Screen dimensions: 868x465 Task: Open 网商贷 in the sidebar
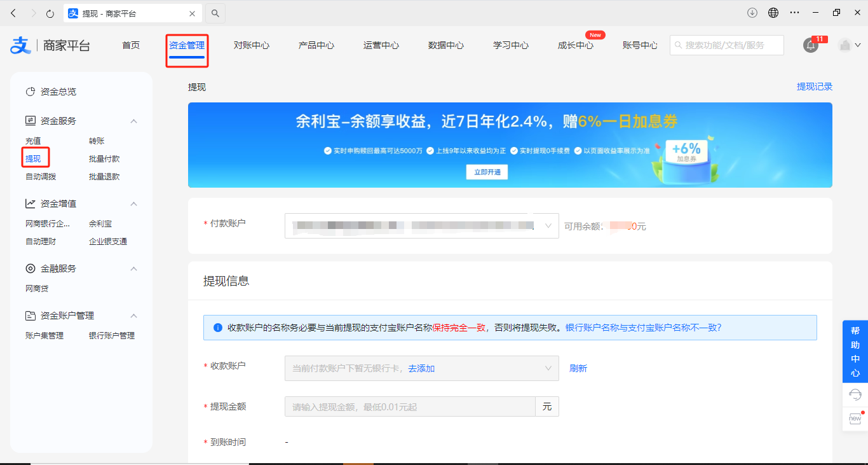coord(37,289)
